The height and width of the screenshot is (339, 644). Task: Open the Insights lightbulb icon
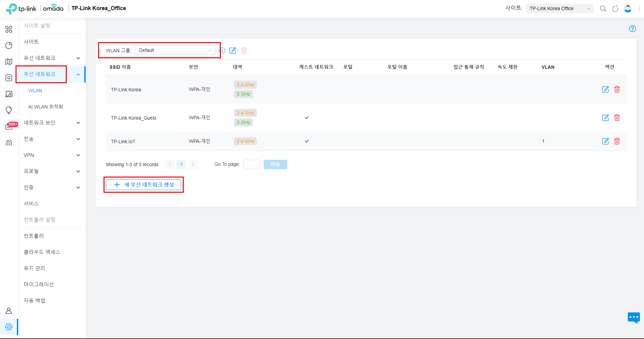pos(9,110)
